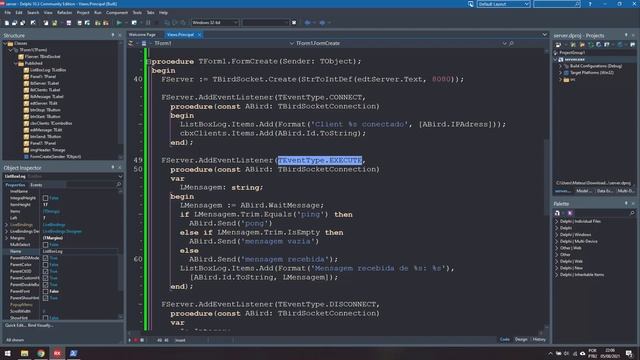640x360 pixels.
Task: Toggle the ParentCtl3D checkbox
Action: (45, 271)
